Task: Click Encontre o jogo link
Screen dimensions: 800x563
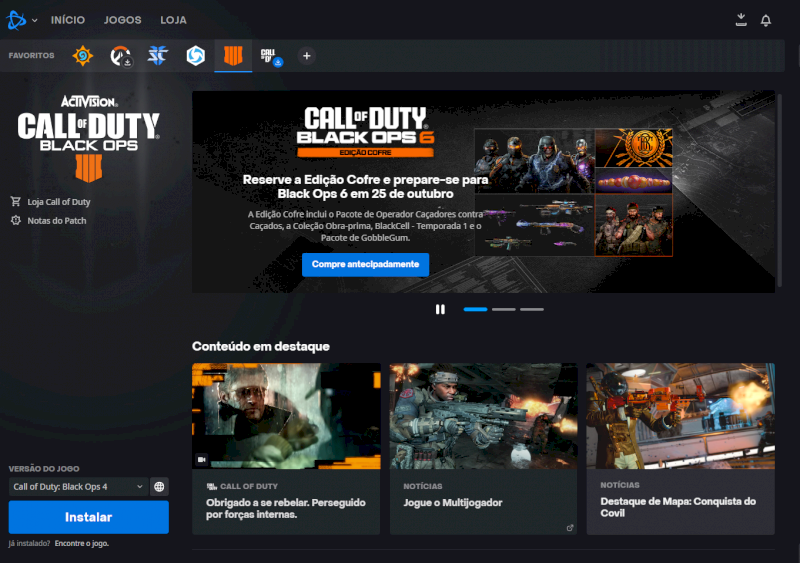Action: point(82,543)
